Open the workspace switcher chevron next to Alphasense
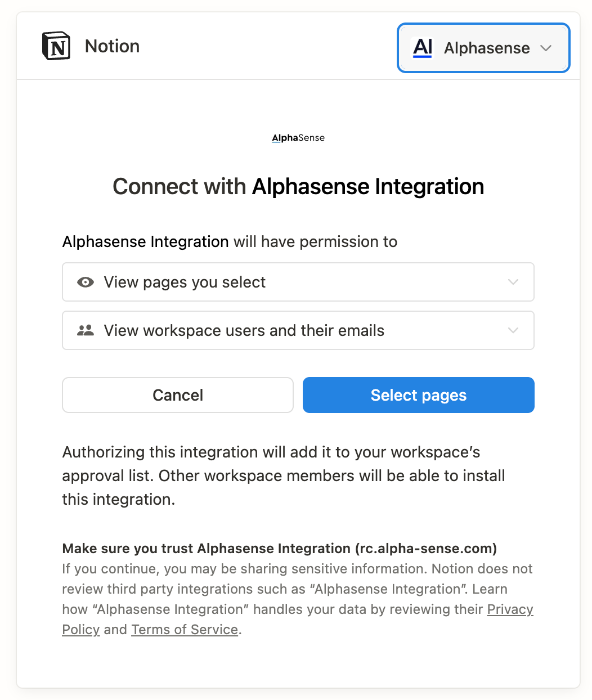 [545, 48]
